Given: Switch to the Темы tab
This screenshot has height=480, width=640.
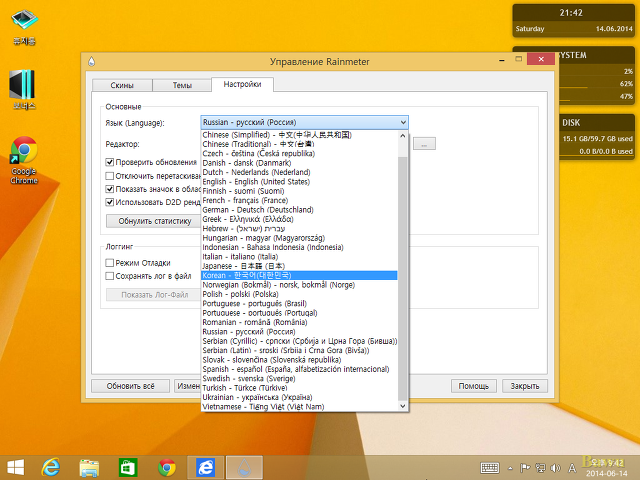Looking at the screenshot, I should click(x=182, y=85).
